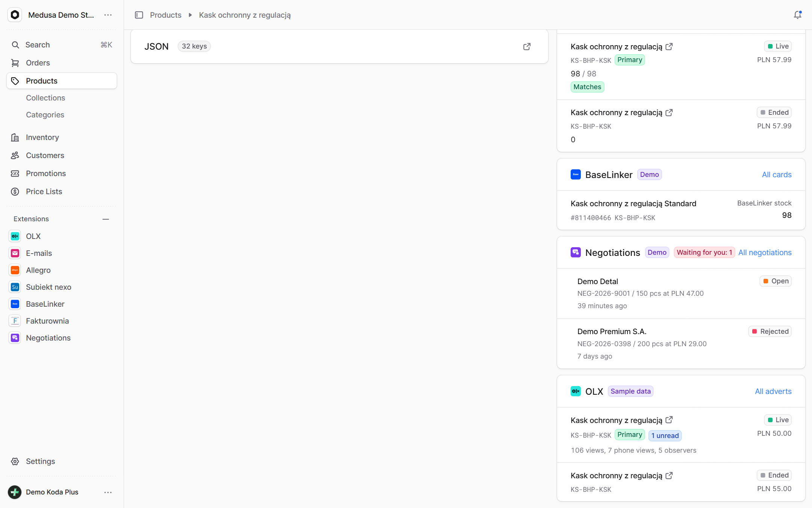Viewport: 812px width, 508px height.
Task: Open the JSON expand view icon
Action: (x=527, y=46)
